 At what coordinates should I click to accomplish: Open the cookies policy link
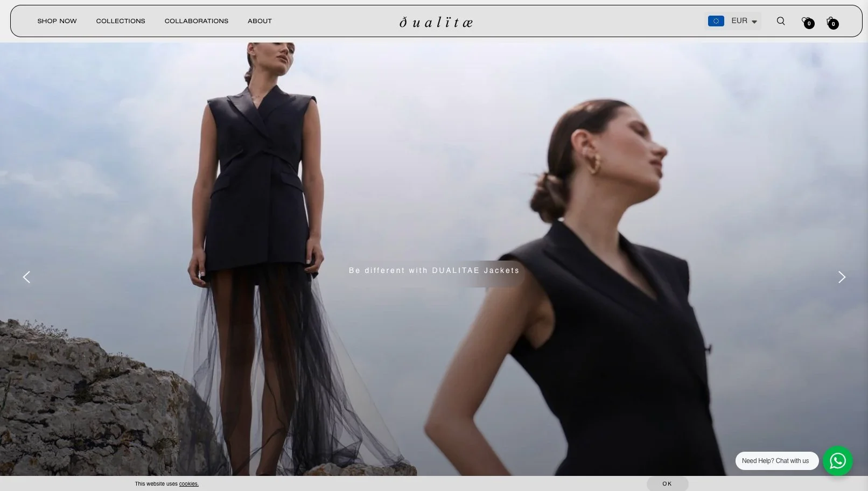coord(188,484)
